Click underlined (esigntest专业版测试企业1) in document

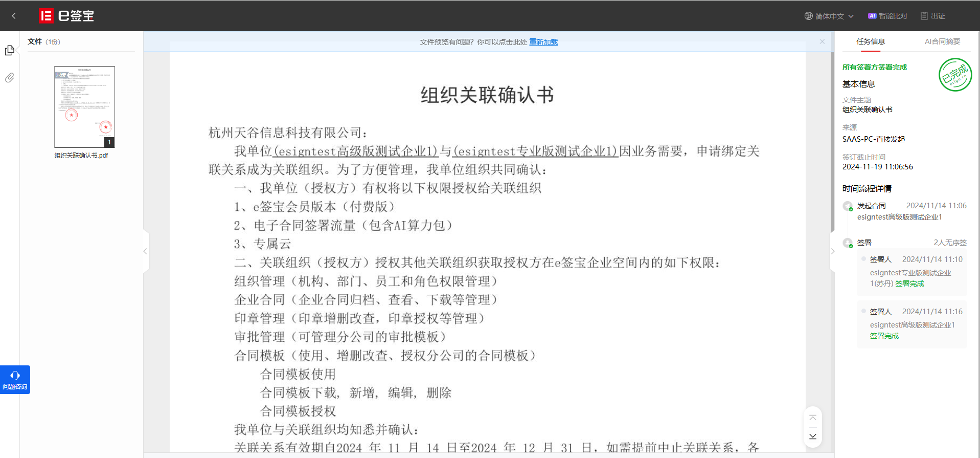pos(536,151)
